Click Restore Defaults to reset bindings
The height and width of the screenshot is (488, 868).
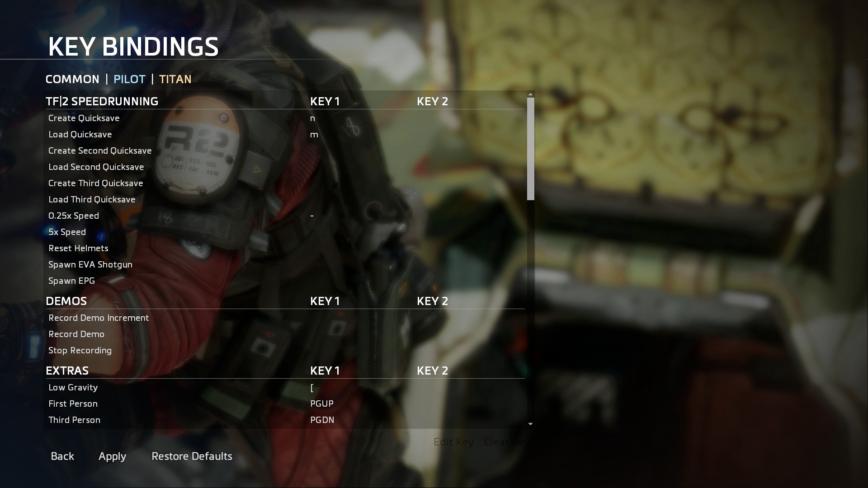pos(192,456)
